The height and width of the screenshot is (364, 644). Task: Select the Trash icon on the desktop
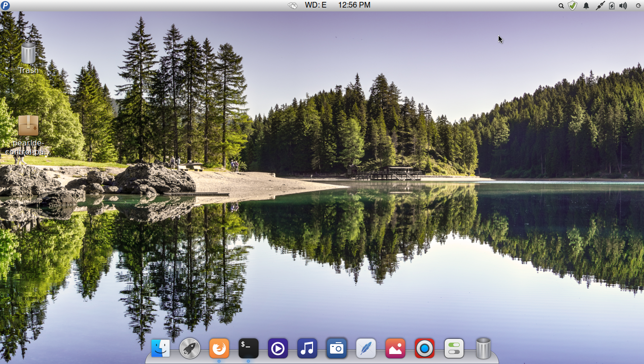(28, 58)
